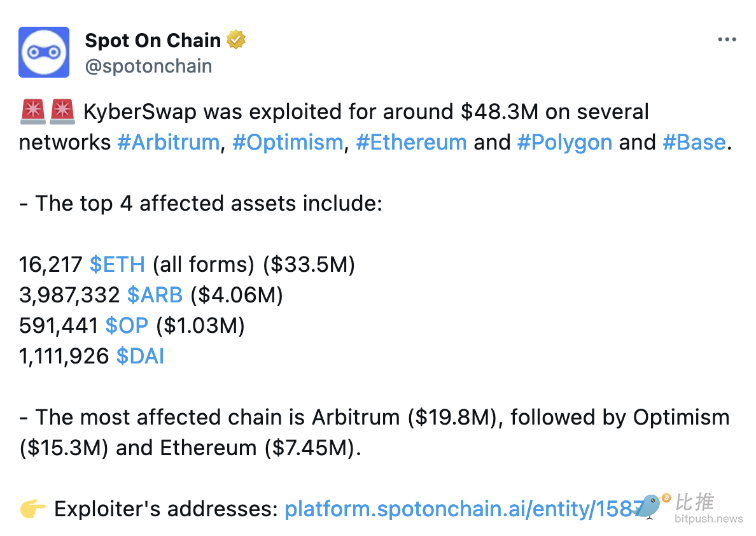Click the first siren emoji

click(x=33, y=111)
